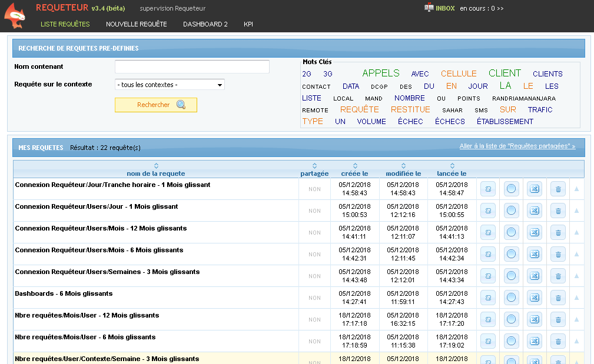594x364 pixels.
Task: Click 'Nbre requêtes/Mois/User - 12 Mois glissants' query name
Action: pos(87,315)
